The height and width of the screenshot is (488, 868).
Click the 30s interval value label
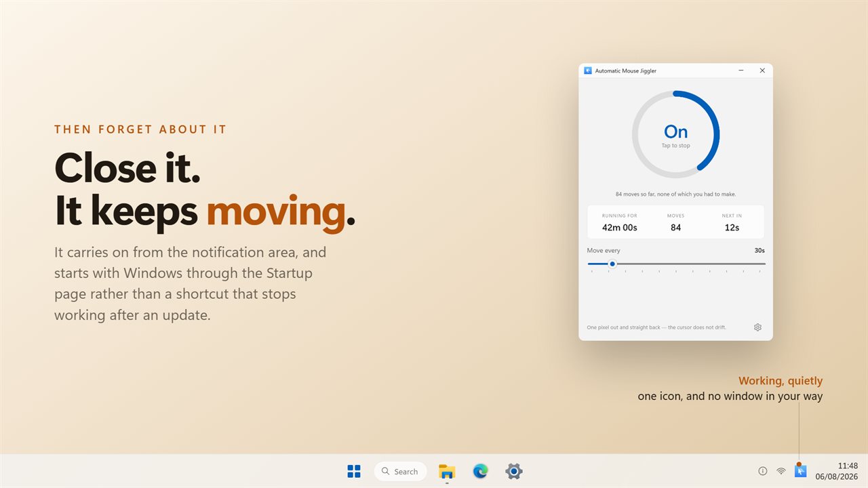click(759, 250)
